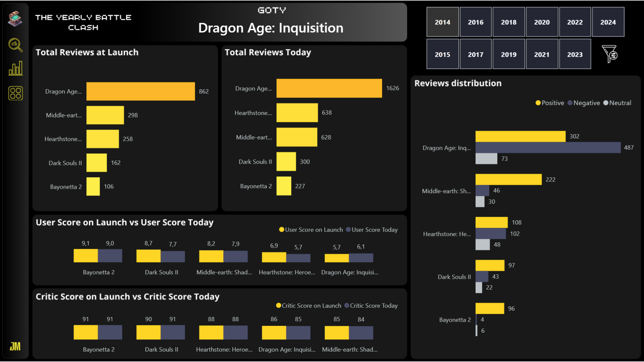This screenshot has width=644, height=362.
Task: Select the 2023 year slicer
Action: [x=575, y=54]
